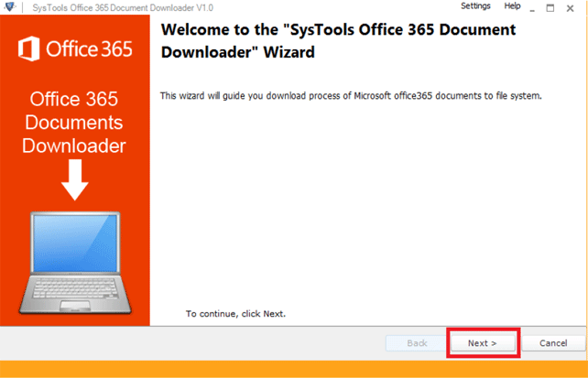Image resolution: width=588 pixels, height=378 pixels.
Task: Click the Cancel button
Action: pyautogui.click(x=553, y=343)
